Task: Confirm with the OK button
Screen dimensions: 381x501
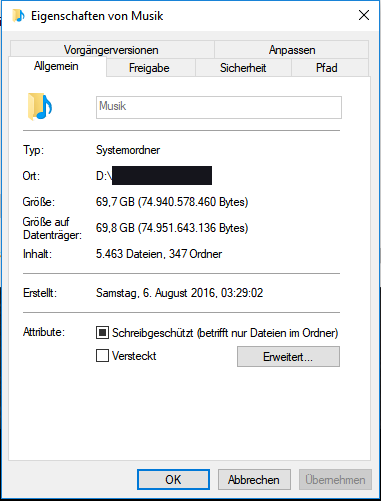Action: (x=173, y=480)
